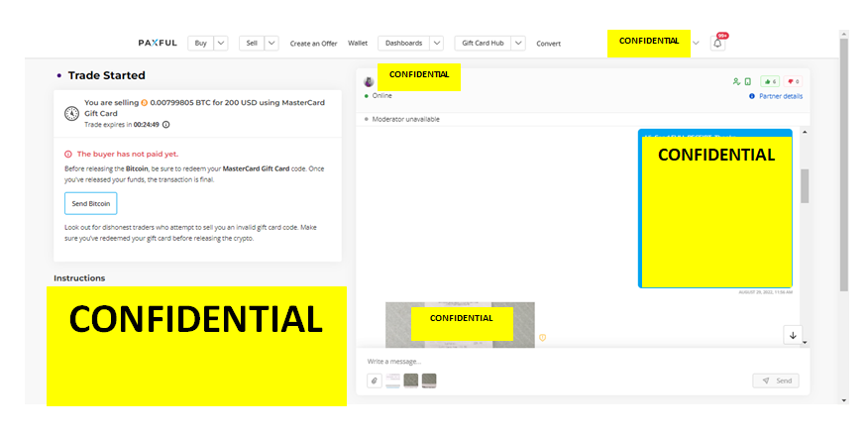
Task: Click the info icon beside trade expiry timer
Action: click(166, 125)
